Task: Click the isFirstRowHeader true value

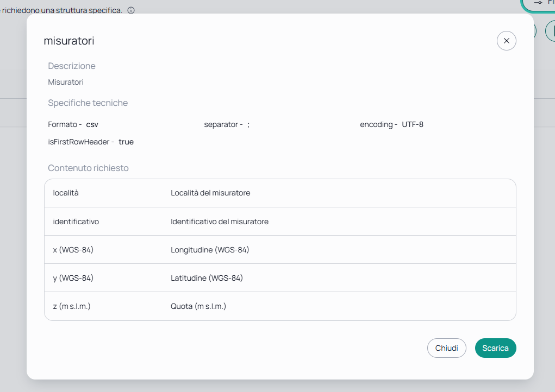Action: (126, 142)
